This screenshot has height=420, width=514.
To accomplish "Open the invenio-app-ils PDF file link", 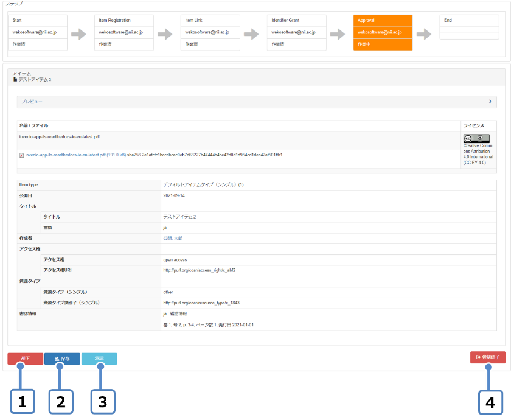I will coord(72,155).
